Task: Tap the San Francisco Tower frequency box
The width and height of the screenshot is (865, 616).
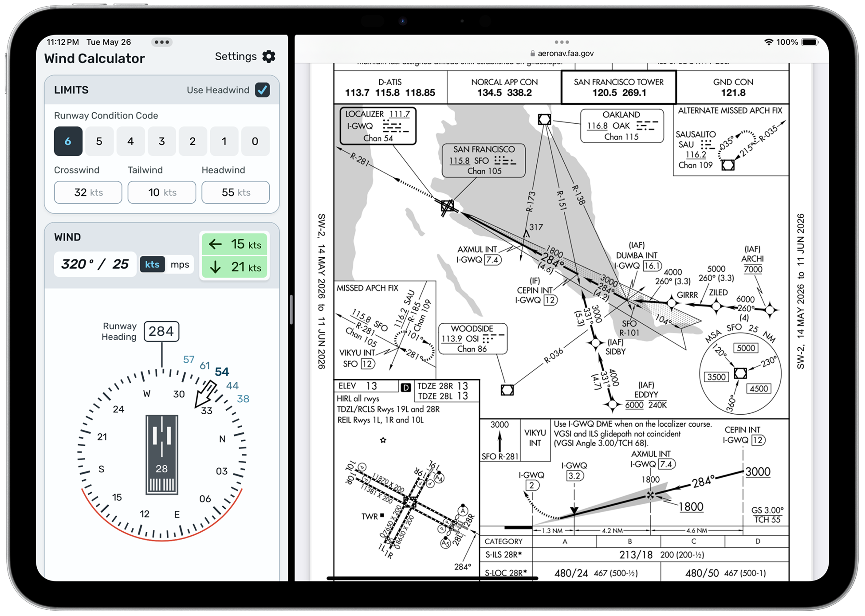Action: (x=619, y=87)
